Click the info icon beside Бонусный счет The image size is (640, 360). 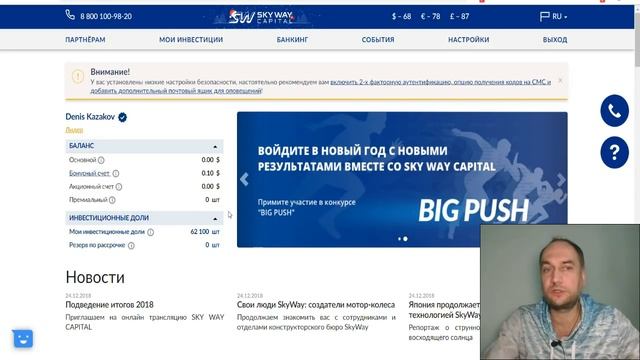point(116,173)
